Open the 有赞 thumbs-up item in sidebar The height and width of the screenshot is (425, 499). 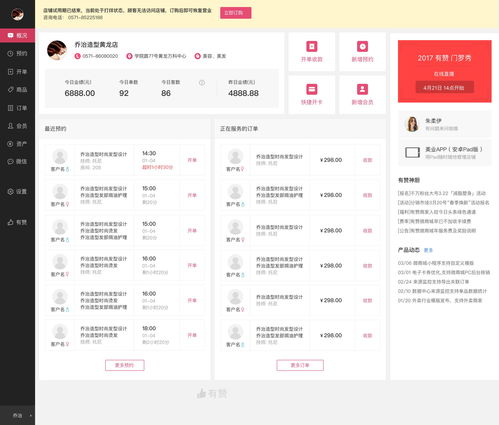click(x=17, y=222)
